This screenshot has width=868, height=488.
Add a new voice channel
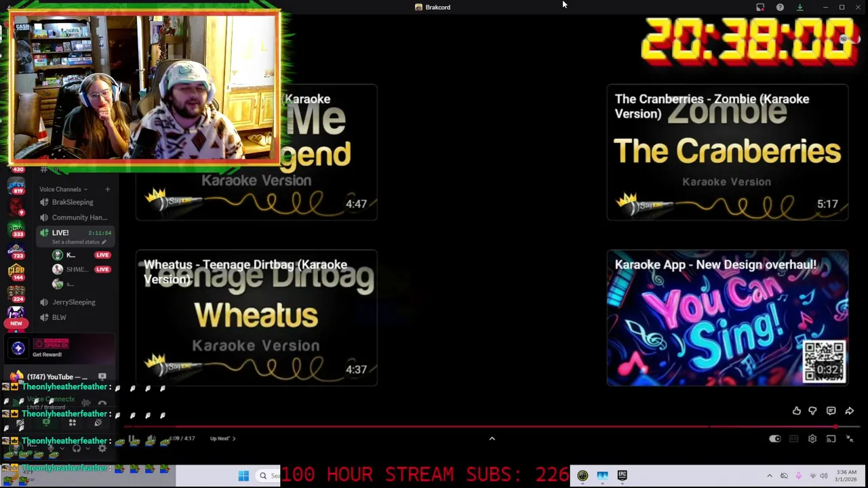[107, 189]
